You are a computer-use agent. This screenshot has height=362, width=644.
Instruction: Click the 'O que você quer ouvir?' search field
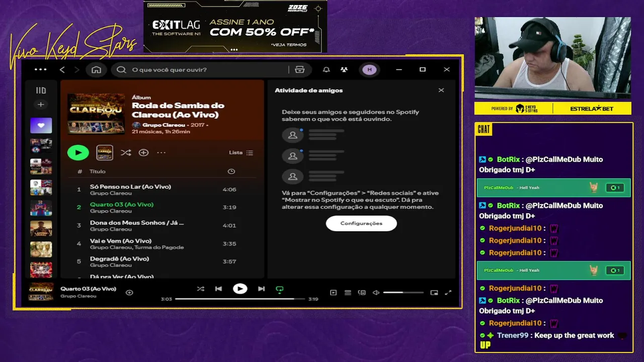[201, 70]
